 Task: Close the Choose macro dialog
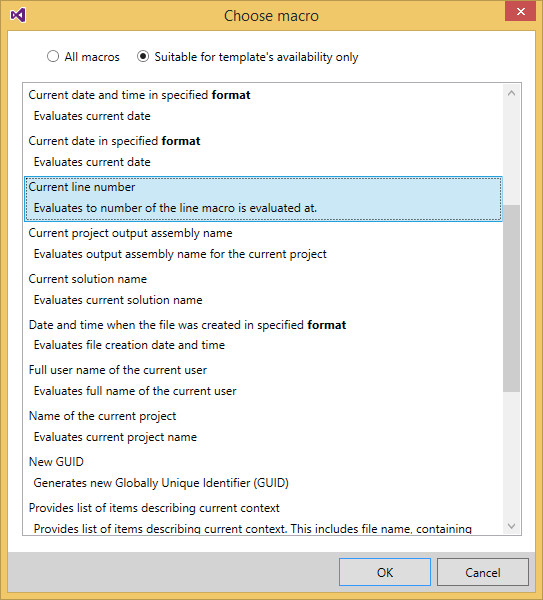click(520, 11)
